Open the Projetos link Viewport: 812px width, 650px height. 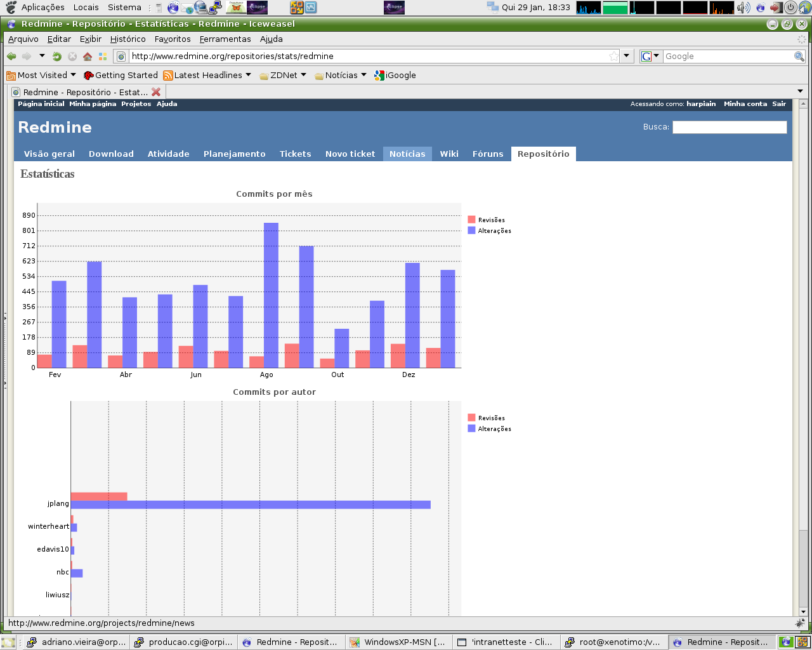pyautogui.click(x=136, y=104)
